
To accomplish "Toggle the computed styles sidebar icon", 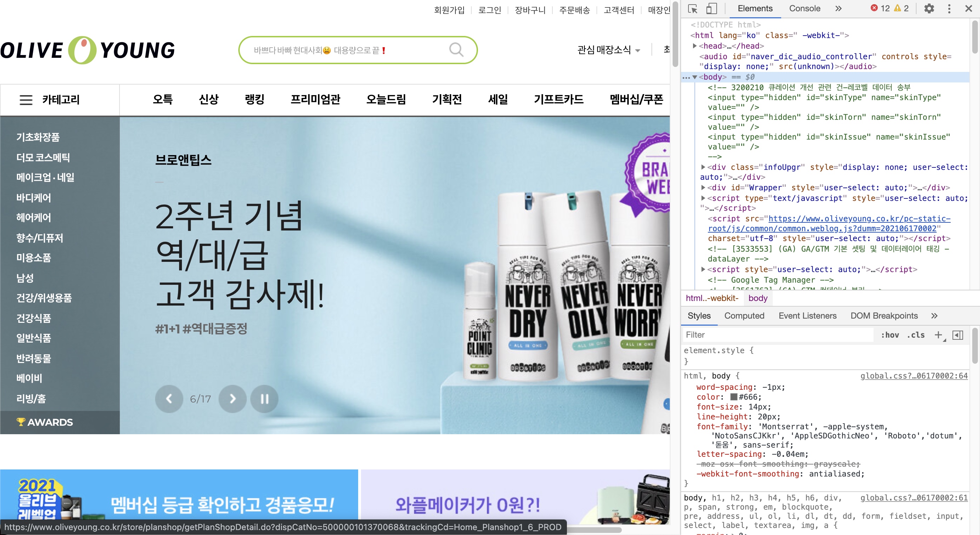I will pyautogui.click(x=957, y=334).
